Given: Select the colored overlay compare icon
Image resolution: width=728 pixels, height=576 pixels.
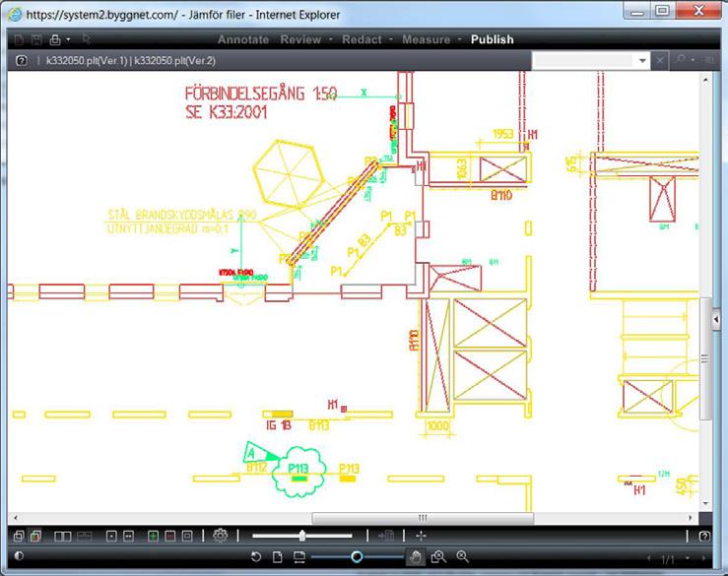Looking at the screenshot, I should pos(35,536).
